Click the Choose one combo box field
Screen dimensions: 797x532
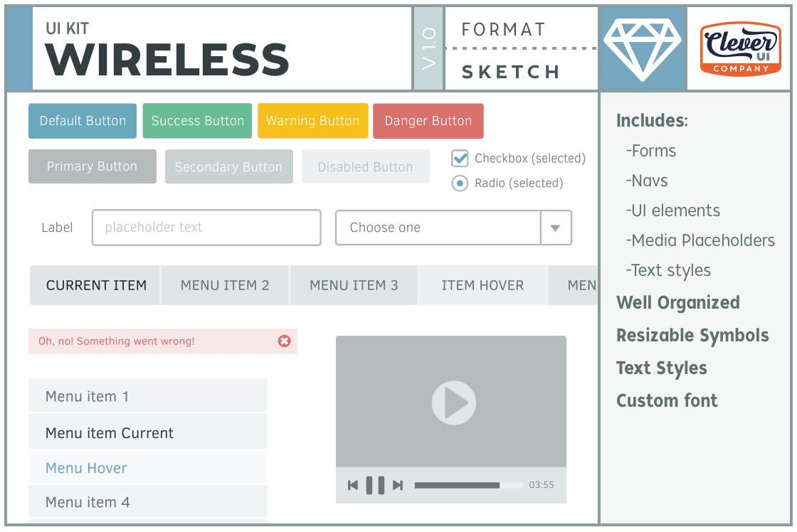tap(438, 228)
